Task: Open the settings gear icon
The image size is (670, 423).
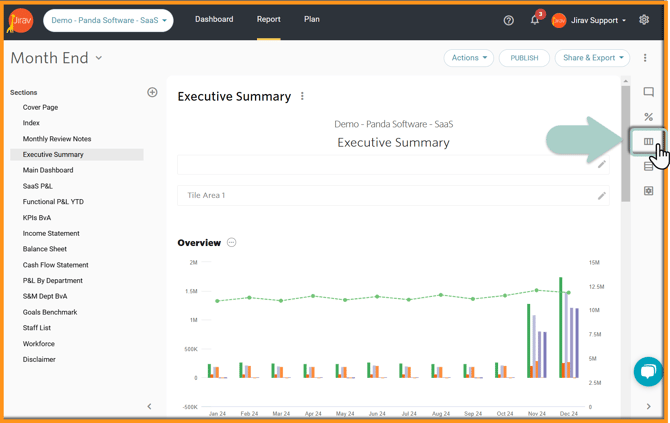Action: pos(644,20)
